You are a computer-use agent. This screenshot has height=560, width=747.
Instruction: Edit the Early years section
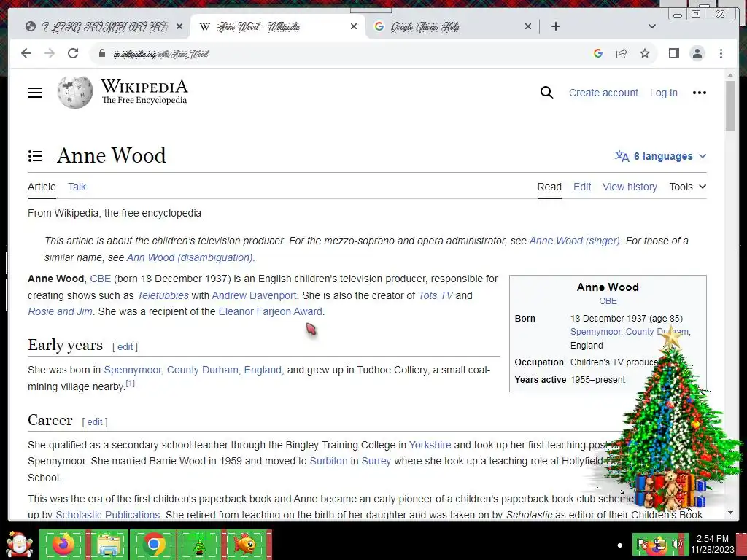[125, 346]
